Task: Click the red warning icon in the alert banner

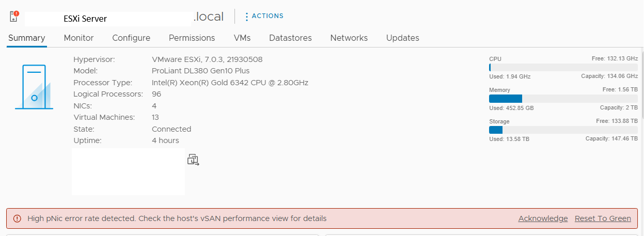Action: [17, 218]
